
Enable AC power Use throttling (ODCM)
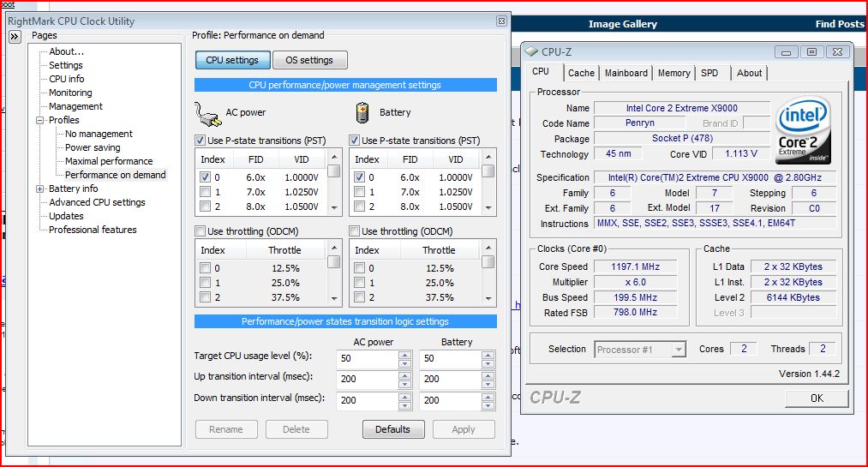click(x=201, y=231)
